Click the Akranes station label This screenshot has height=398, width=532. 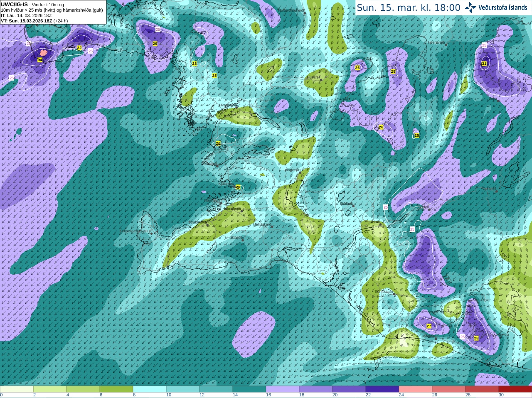coord(209,164)
